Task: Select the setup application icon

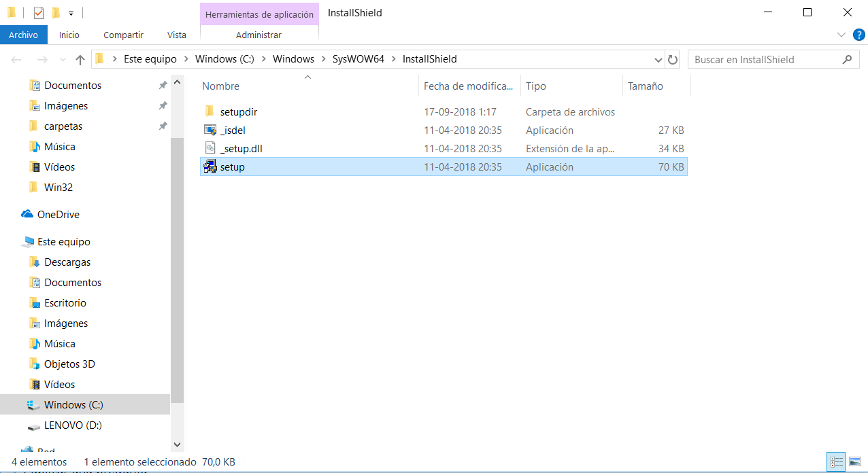Action: point(210,167)
